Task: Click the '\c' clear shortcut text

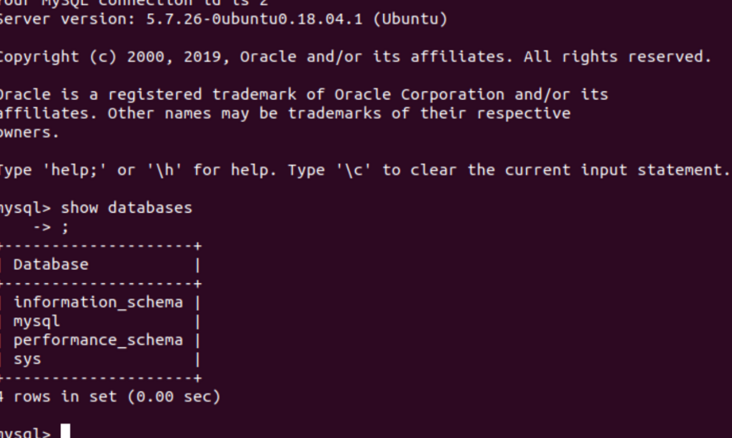Action: click(354, 170)
